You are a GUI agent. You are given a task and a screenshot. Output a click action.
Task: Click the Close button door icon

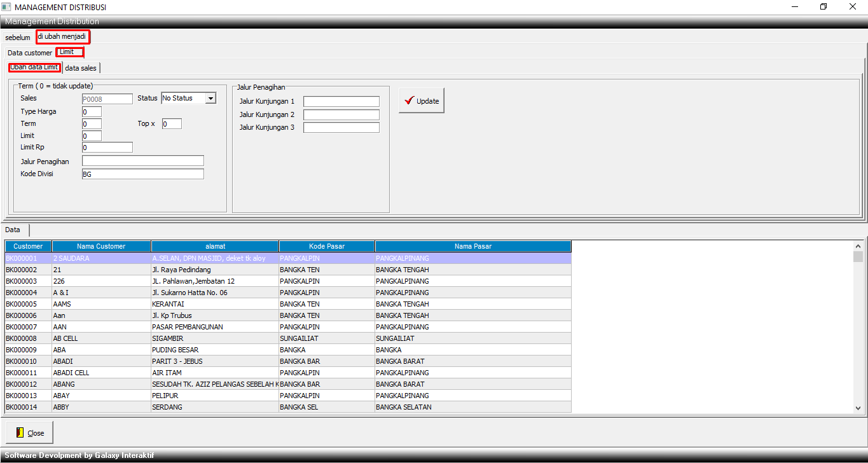20,432
